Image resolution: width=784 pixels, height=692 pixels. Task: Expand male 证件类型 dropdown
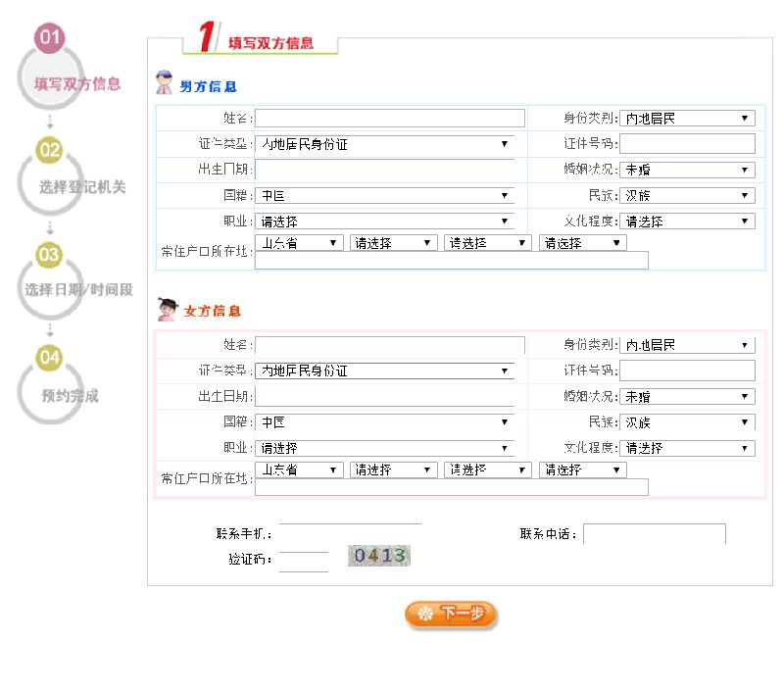point(384,144)
